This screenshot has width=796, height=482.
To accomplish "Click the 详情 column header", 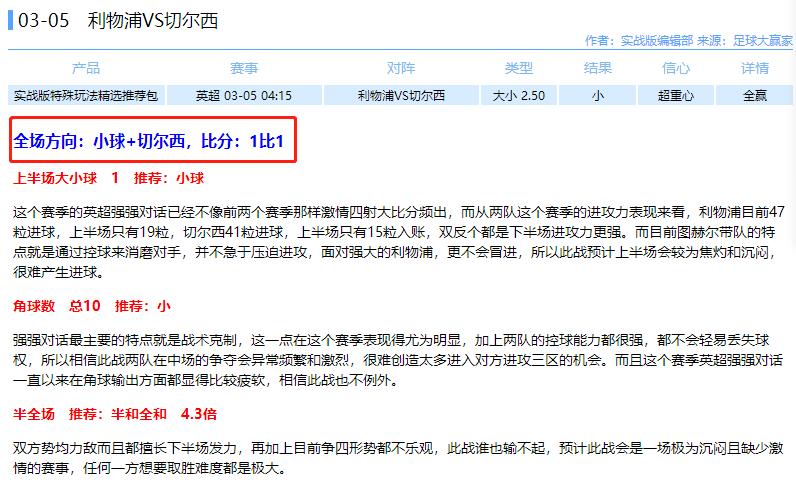I will click(755, 68).
